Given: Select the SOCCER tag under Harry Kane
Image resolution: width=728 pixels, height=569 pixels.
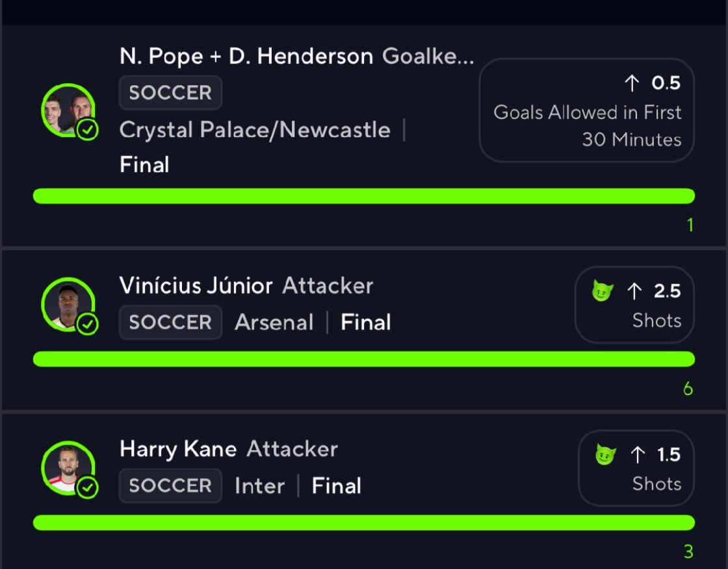Looking at the screenshot, I should pos(170,485).
